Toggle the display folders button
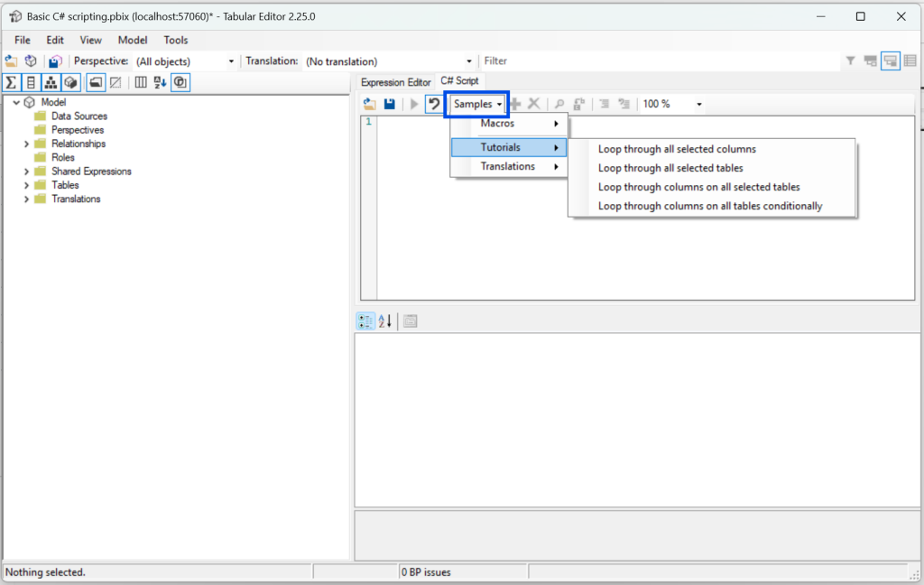The height and width of the screenshot is (585, 924). (95, 82)
